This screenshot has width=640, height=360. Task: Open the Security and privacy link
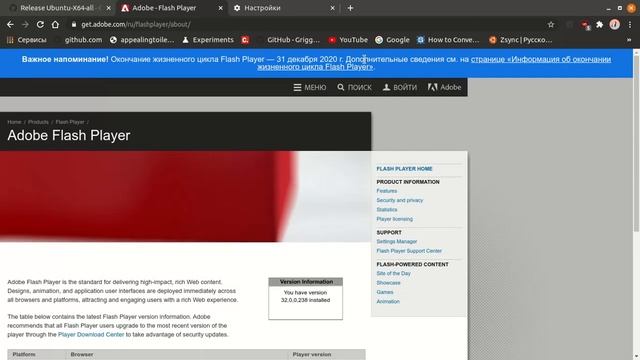coord(400,200)
